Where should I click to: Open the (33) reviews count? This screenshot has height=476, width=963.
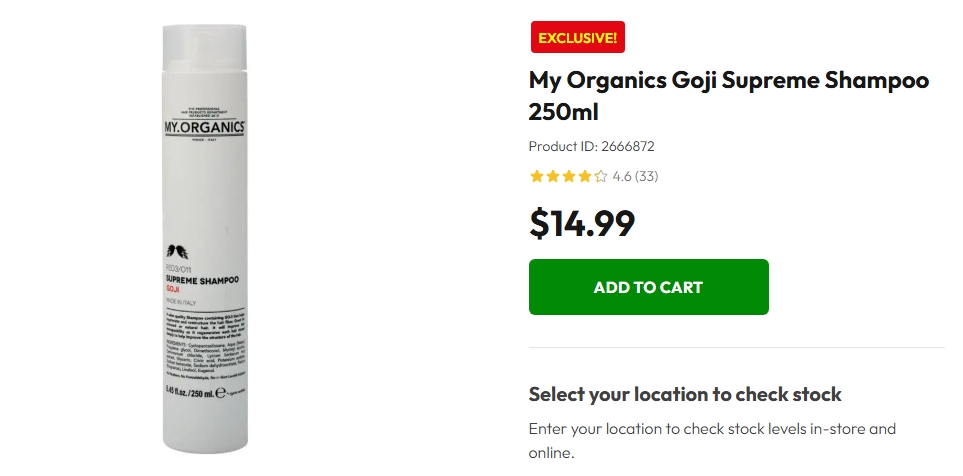pyautogui.click(x=647, y=177)
